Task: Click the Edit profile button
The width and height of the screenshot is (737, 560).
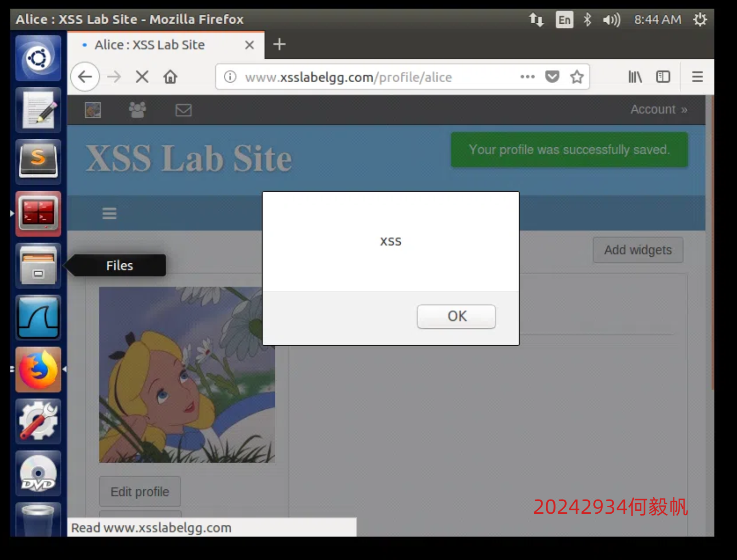Action: (140, 492)
